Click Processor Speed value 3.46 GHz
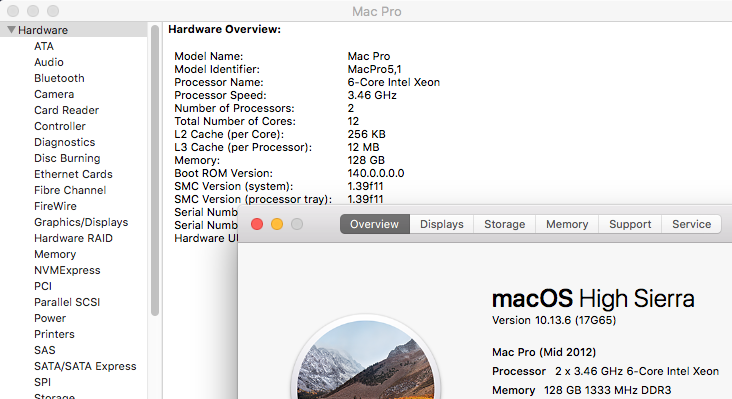This screenshot has height=399, width=732. coord(372,95)
